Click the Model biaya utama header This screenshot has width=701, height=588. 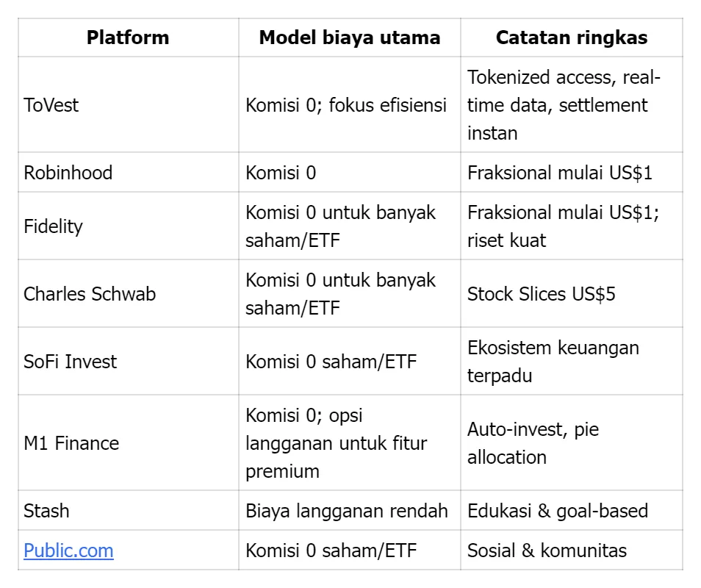350,38
